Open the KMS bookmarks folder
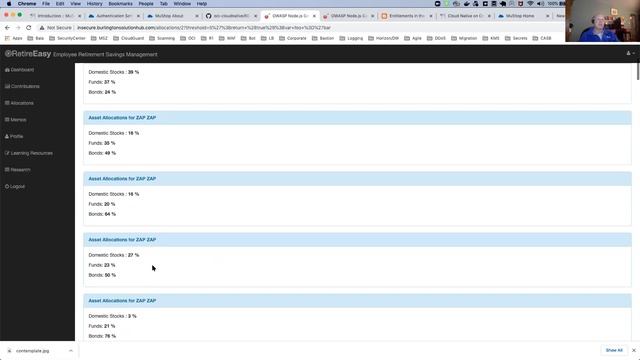This screenshot has height=360, width=640. (491, 38)
